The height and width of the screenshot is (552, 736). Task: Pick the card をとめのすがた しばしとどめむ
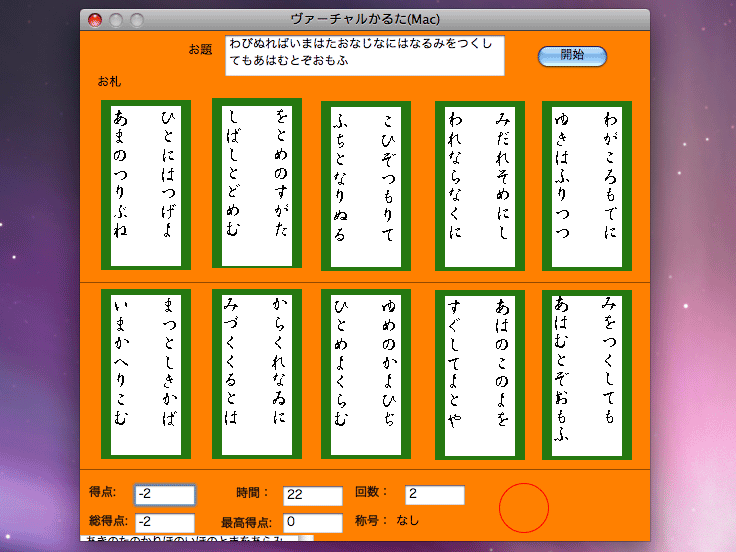[257, 183]
